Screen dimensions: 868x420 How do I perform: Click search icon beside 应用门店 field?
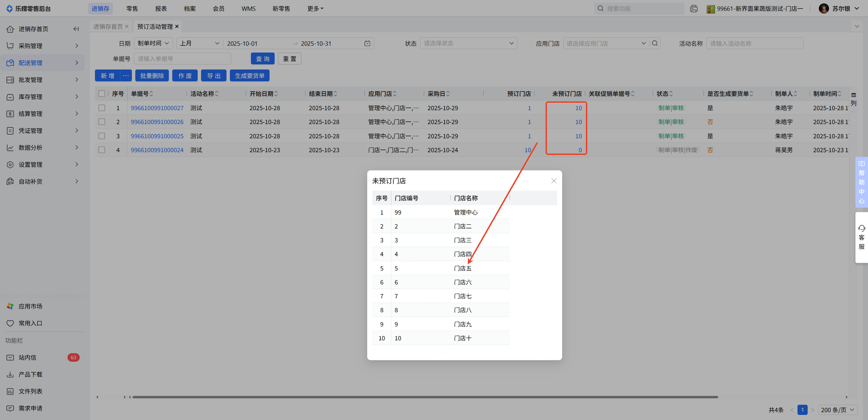(x=655, y=43)
